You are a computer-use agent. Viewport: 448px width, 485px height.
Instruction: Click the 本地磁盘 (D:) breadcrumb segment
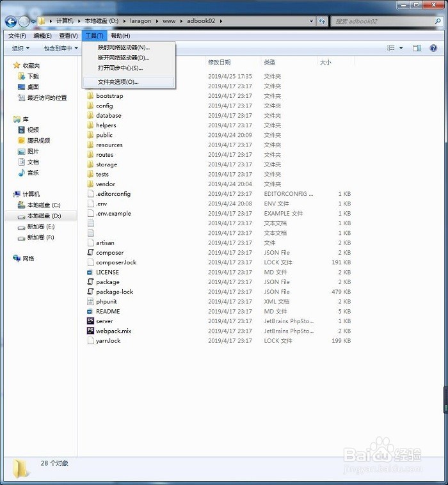[x=102, y=21]
